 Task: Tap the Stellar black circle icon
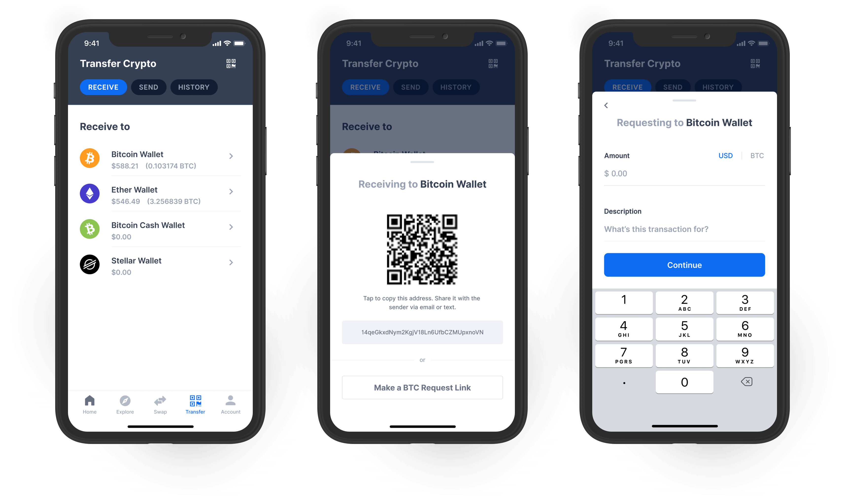90,265
